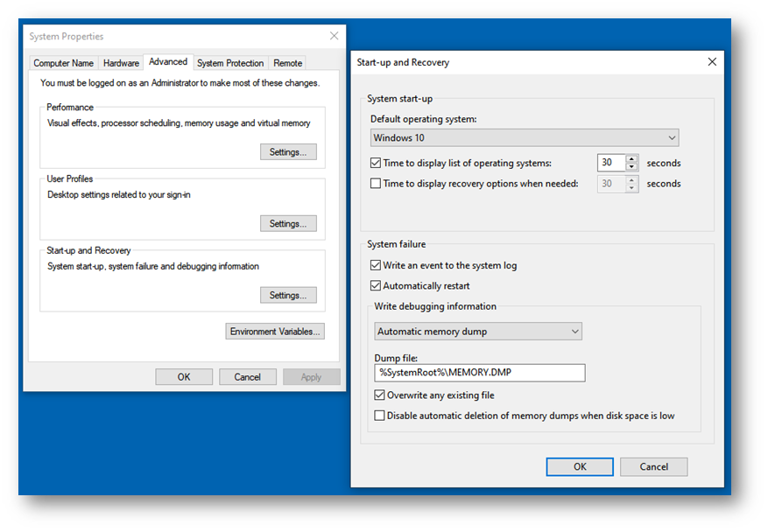The width and height of the screenshot is (768, 532).
Task: Select the System Protection tab
Action: pos(230,63)
